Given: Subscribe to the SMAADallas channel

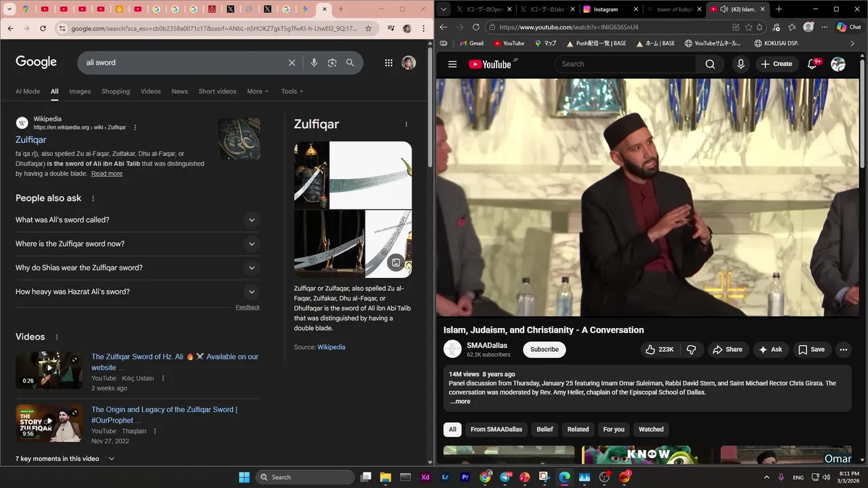Looking at the screenshot, I should point(544,350).
